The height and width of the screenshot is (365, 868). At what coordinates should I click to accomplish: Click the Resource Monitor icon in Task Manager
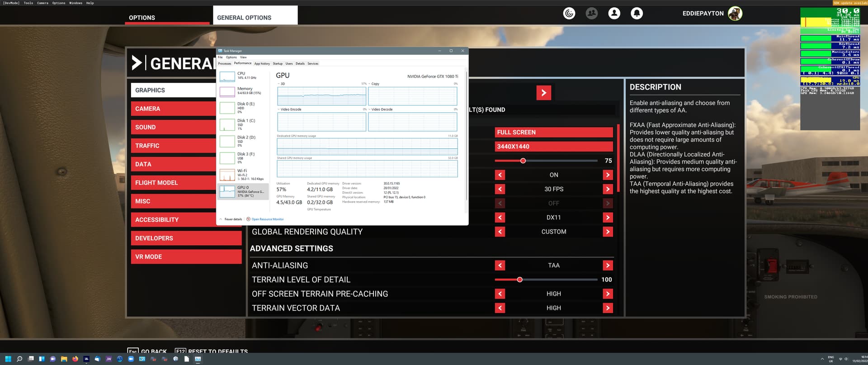pyautogui.click(x=248, y=219)
